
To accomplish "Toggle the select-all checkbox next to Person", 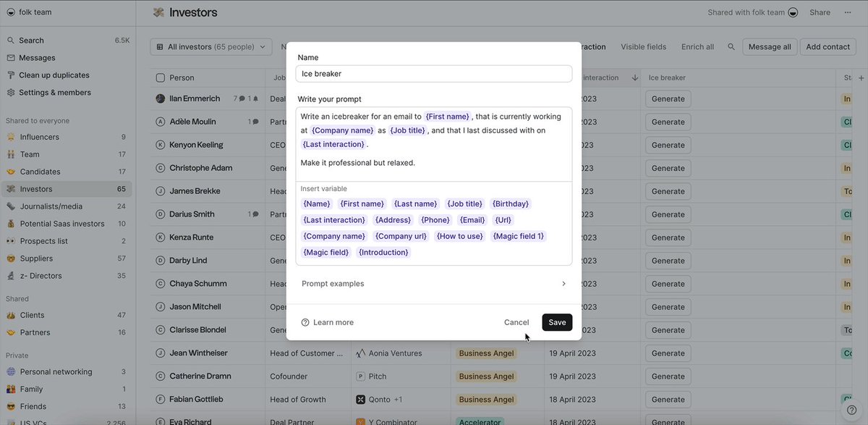I will click(160, 77).
